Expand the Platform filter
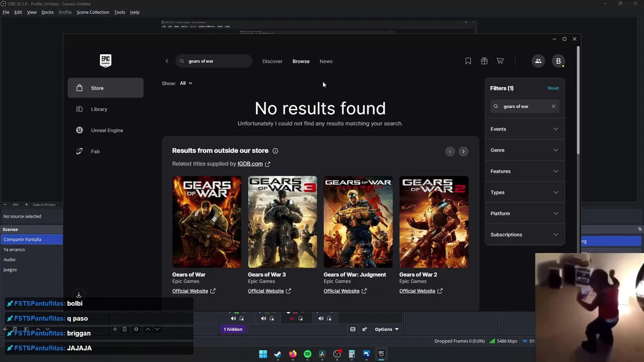The height and width of the screenshot is (362, 644). click(524, 214)
